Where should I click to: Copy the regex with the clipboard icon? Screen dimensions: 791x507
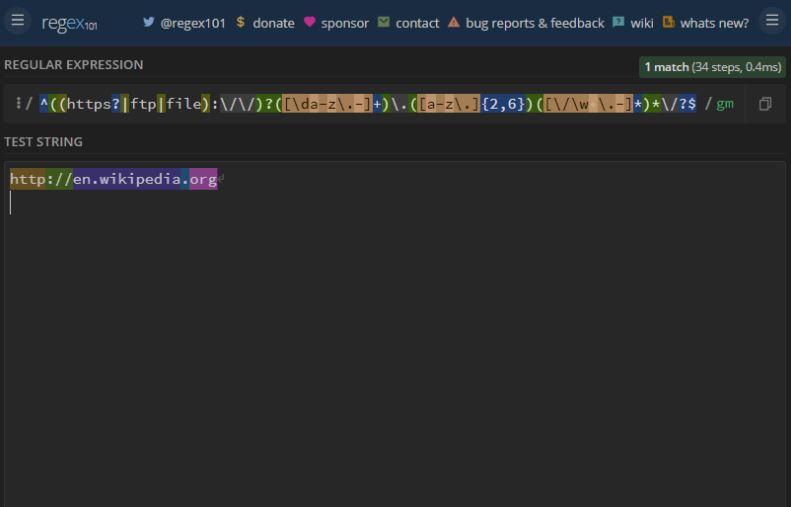(765, 104)
